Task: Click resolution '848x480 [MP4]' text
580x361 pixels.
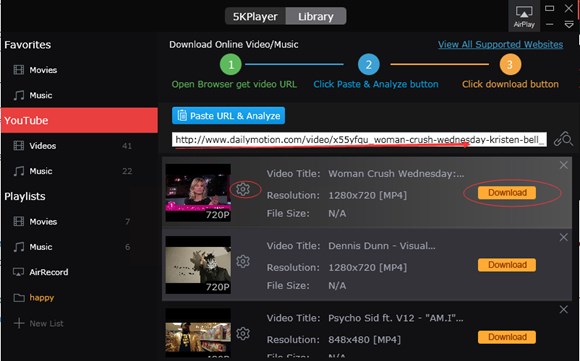Action: tap(364, 340)
